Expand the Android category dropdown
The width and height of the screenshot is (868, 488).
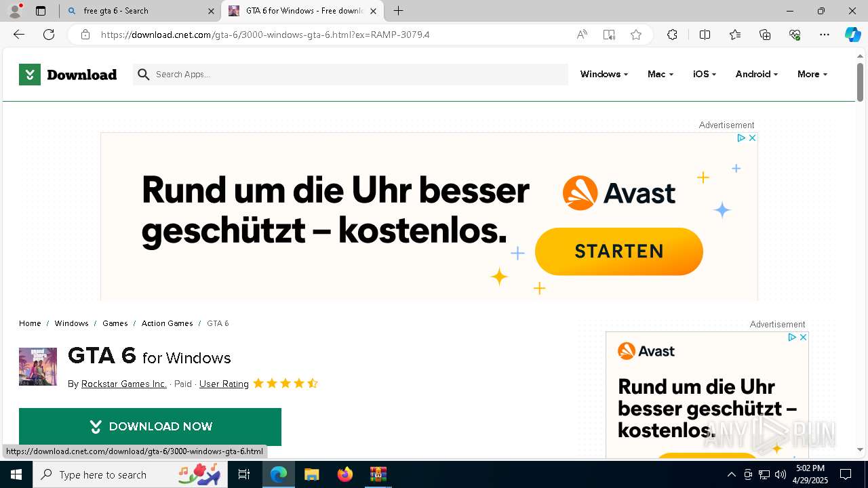point(757,75)
